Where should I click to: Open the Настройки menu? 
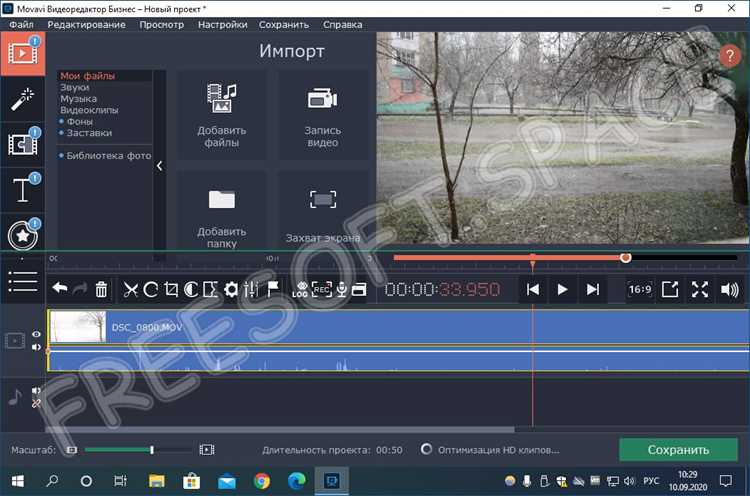(x=222, y=24)
